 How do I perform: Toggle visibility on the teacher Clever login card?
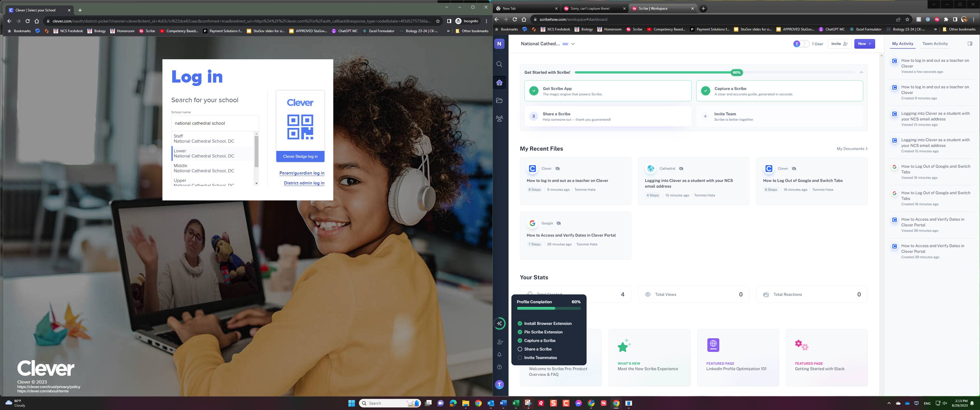click(x=557, y=169)
